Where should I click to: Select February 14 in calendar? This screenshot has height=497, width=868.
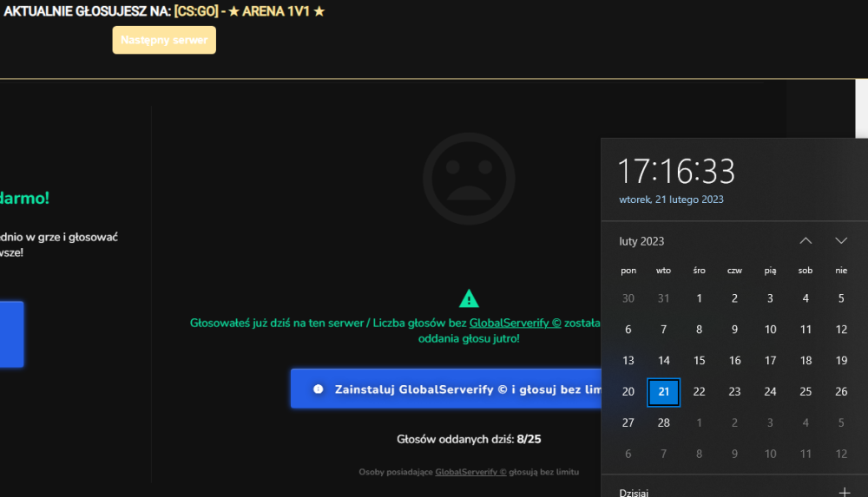click(664, 361)
